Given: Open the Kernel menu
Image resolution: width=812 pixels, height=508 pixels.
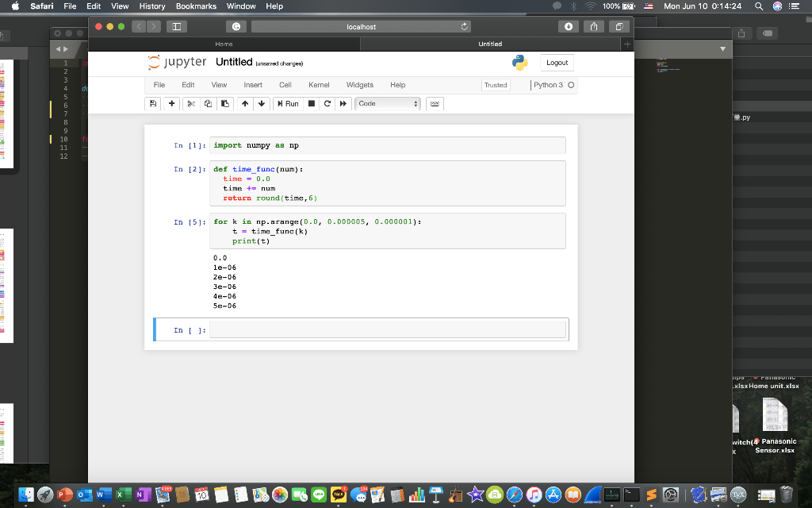Looking at the screenshot, I should point(319,85).
